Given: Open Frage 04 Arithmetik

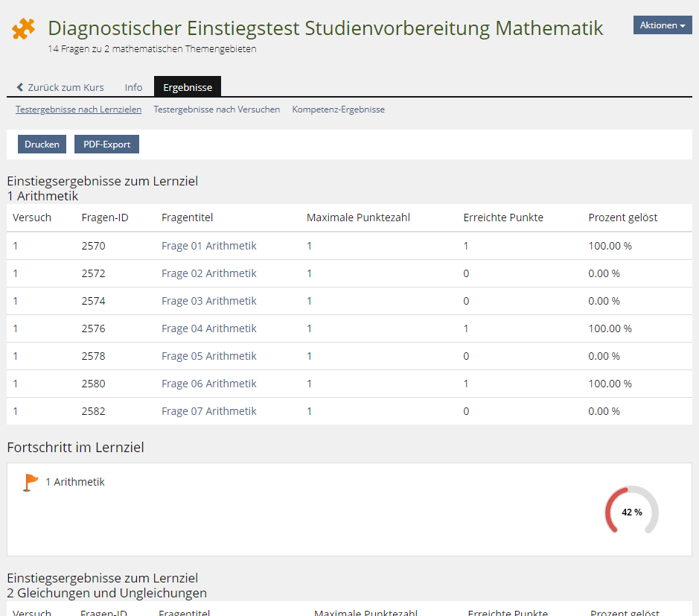Looking at the screenshot, I should coord(209,328).
